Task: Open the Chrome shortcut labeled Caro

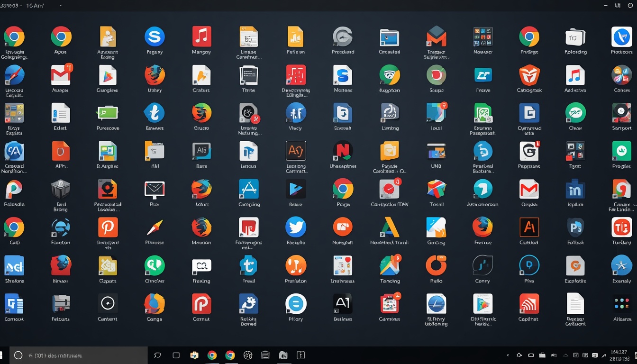Action: [x=14, y=227]
